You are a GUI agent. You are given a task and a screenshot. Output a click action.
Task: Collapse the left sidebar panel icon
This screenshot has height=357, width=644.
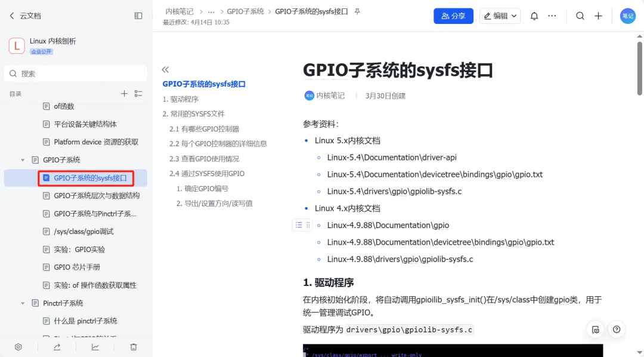(138, 16)
